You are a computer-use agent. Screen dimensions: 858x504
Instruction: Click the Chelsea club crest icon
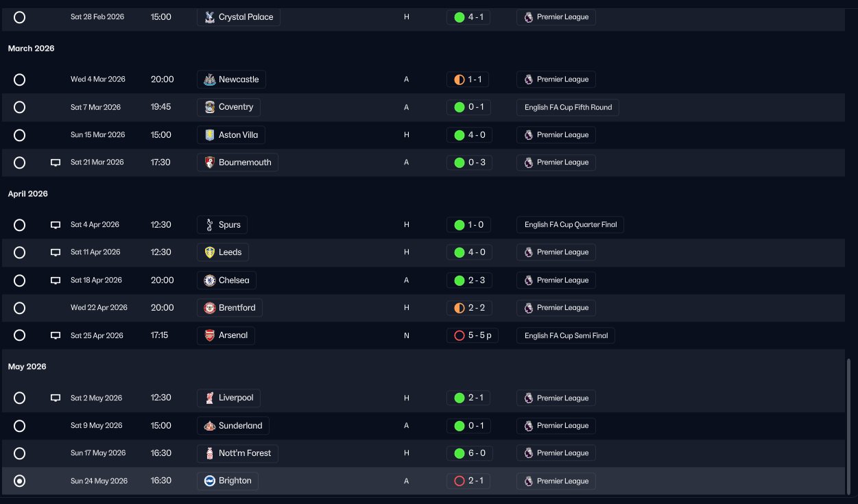point(210,280)
